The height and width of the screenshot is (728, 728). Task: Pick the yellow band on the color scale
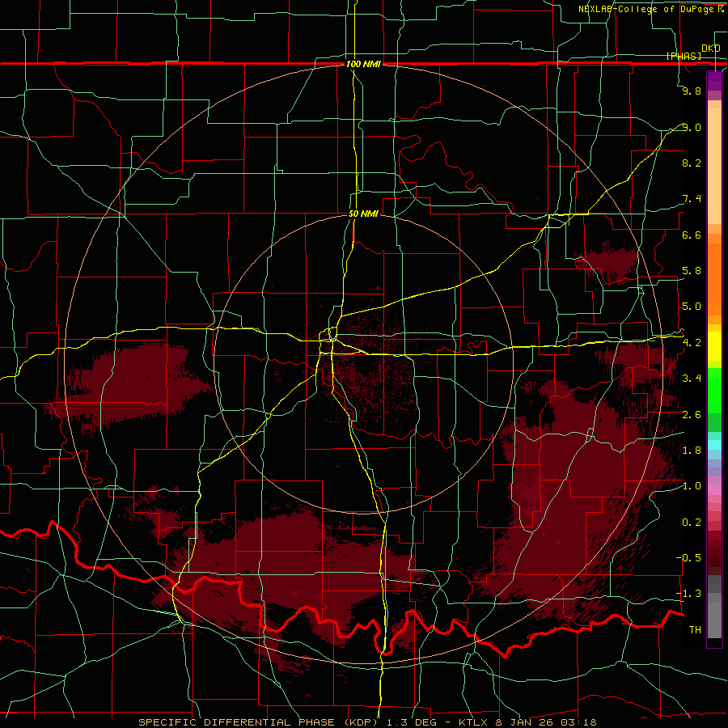pos(714,347)
